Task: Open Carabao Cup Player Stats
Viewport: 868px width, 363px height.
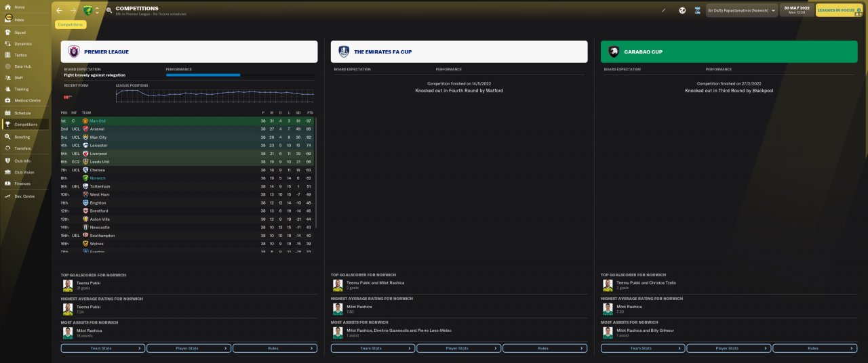Action: (x=728, y=348)
